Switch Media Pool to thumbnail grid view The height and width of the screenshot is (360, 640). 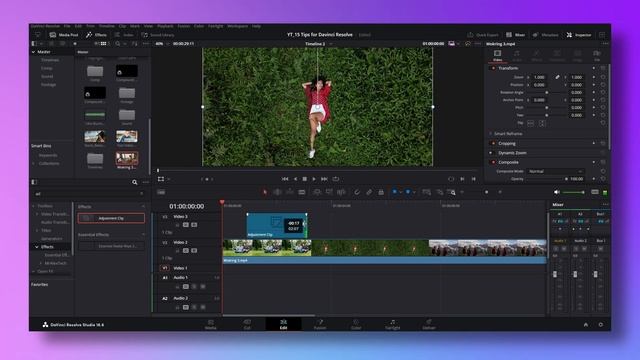coord(104,44)
